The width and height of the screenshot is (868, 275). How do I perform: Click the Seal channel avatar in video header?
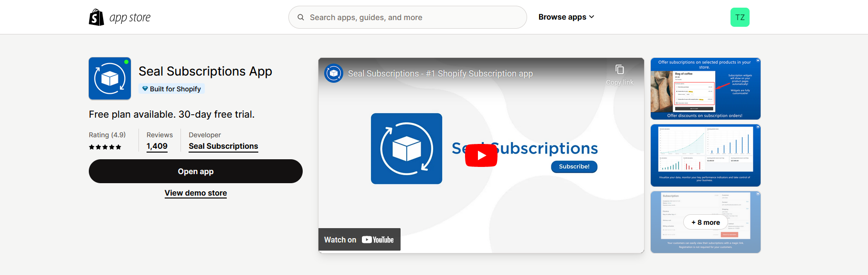point(334,74)
